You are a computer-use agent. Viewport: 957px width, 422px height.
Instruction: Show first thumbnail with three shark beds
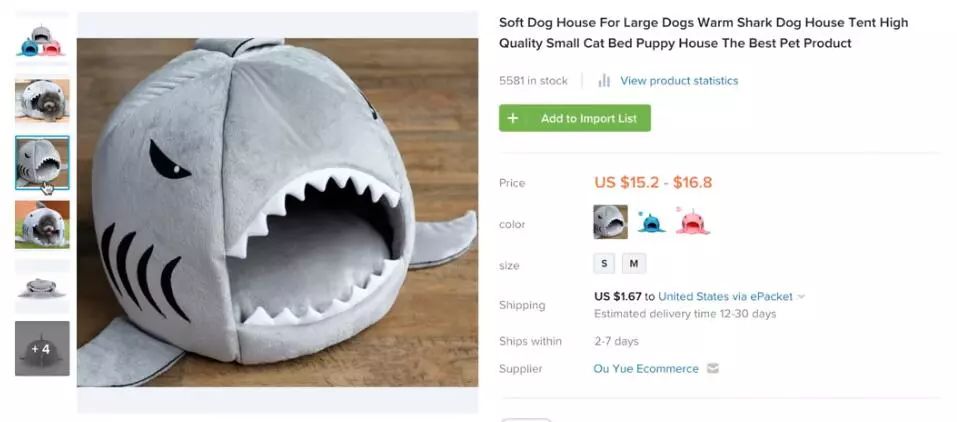tap(42, 40)
